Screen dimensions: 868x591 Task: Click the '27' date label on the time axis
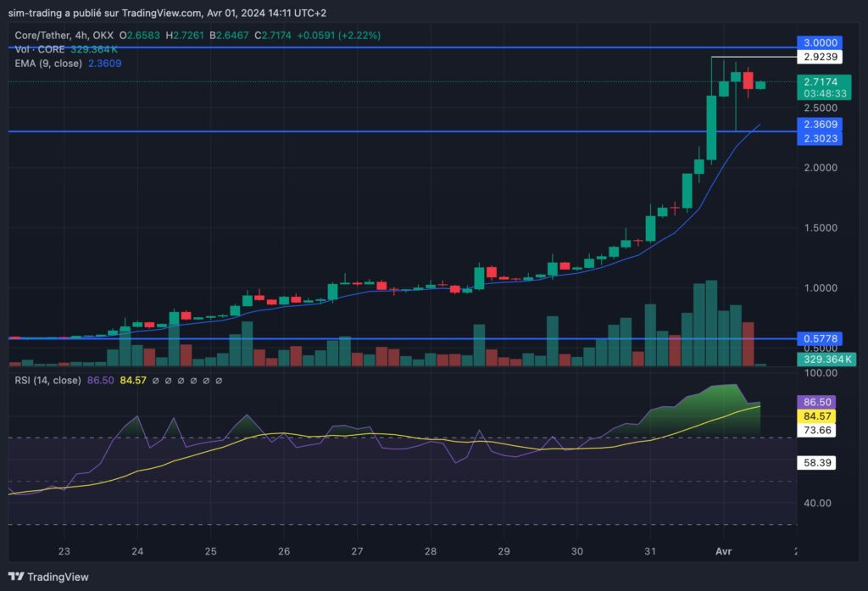click(357, 551)
